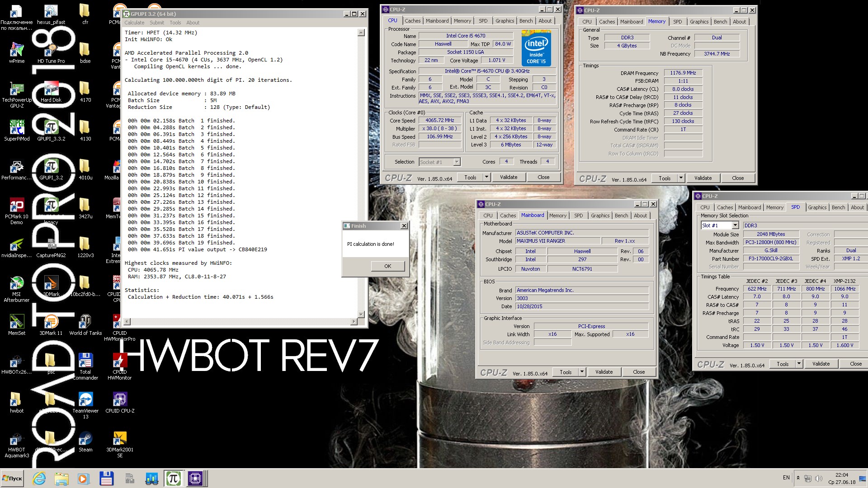868x488 pixels.
Task: Open PCMark 10 Demo desktop icon
Action: tap(17, 211)
